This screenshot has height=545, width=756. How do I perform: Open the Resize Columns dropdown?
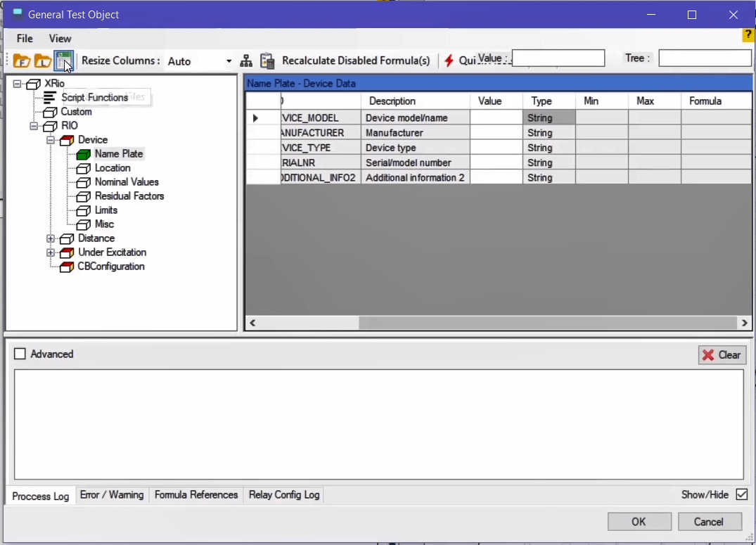pyautogui.click(x=229, y=61)
